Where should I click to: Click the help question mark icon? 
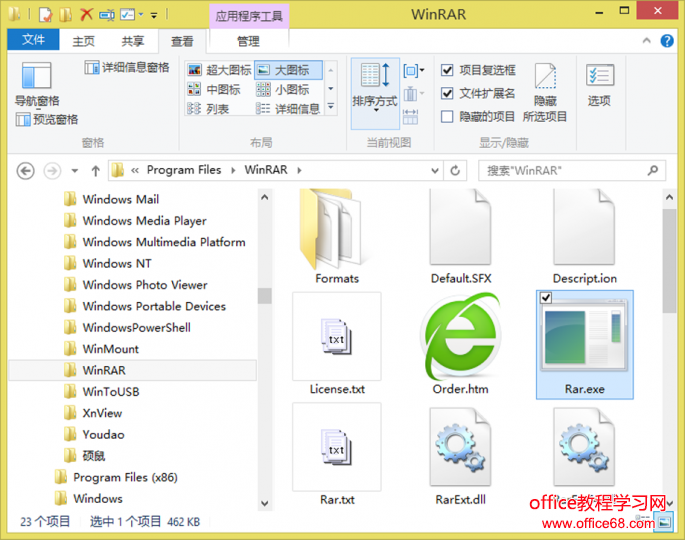pos(667,41)
